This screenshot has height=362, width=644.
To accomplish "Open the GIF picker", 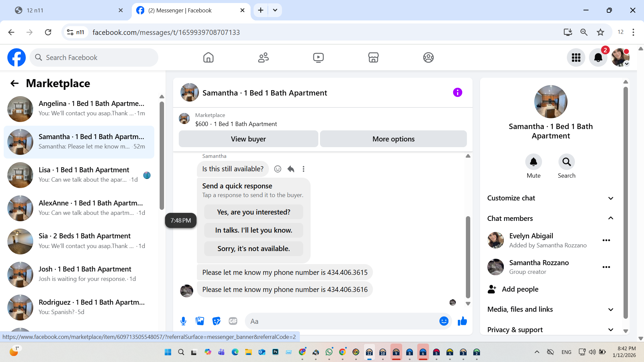I will (x=233, y=321).
